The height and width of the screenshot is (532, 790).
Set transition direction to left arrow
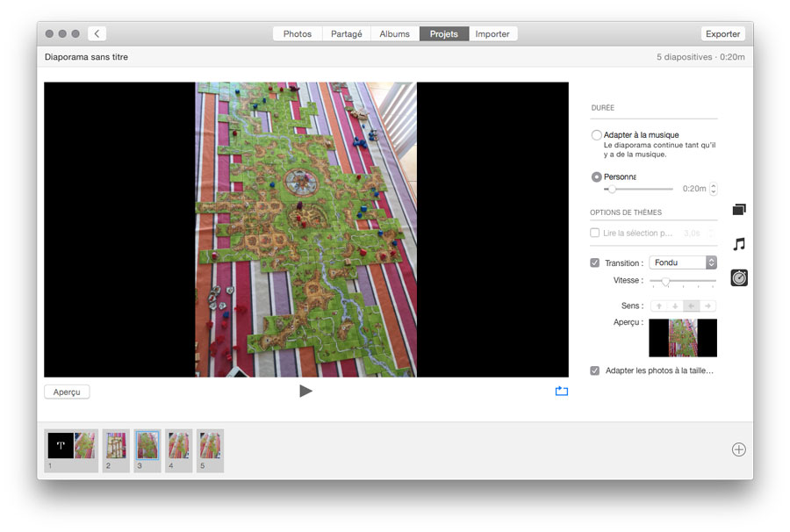coord(692,306)
